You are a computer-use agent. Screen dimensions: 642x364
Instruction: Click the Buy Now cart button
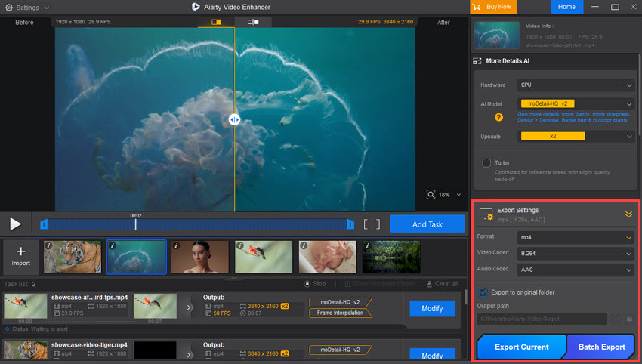click(493, 7)
